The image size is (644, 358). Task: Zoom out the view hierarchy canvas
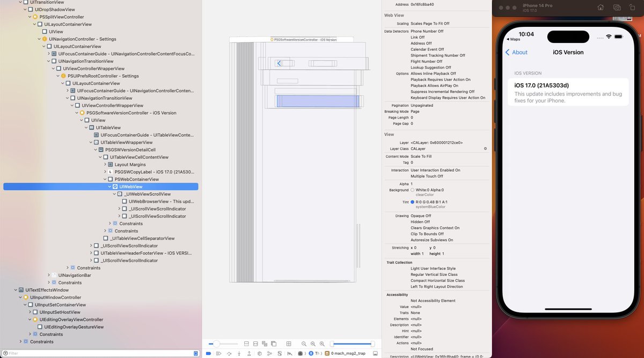[x=304, y=344]
